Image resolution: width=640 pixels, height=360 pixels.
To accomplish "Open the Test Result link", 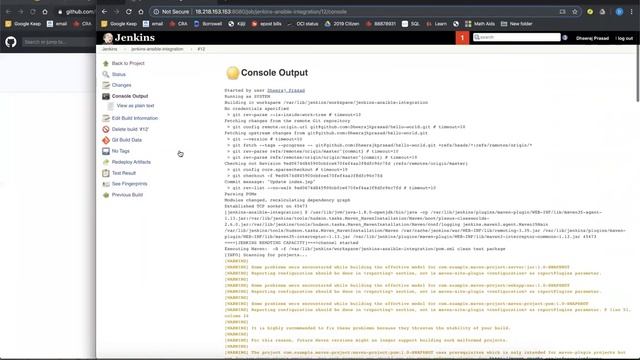I will click(x=124, y=173).
